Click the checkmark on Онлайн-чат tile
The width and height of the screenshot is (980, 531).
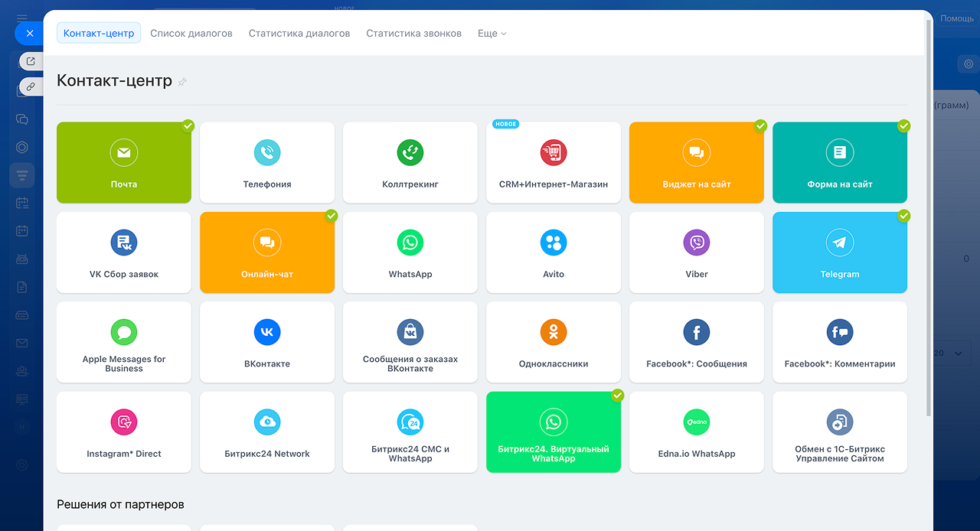tap(331, 216)
